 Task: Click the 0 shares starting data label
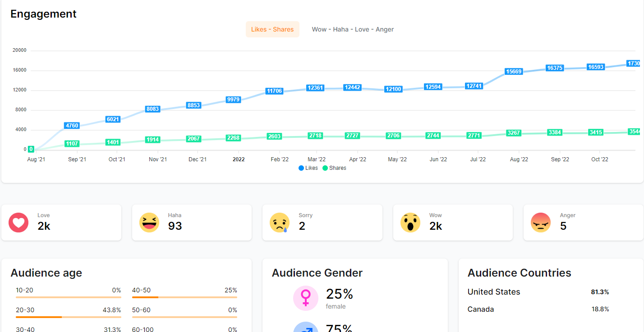tap(31, 149)
